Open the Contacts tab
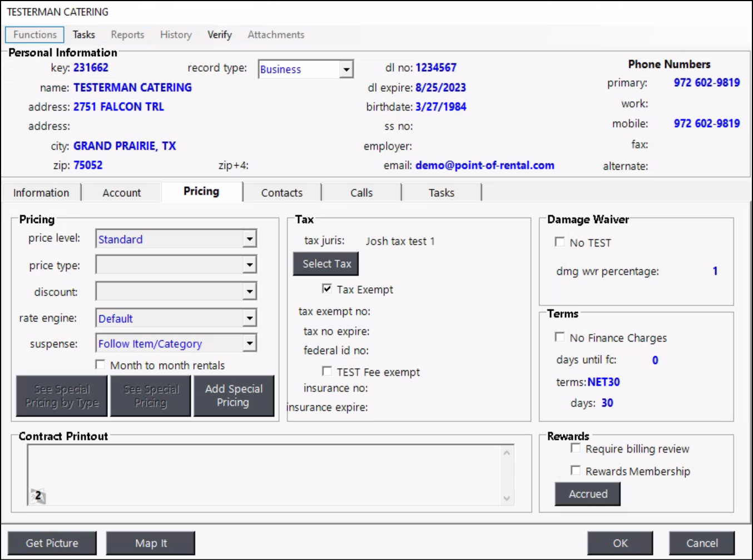 coord(282,193)
